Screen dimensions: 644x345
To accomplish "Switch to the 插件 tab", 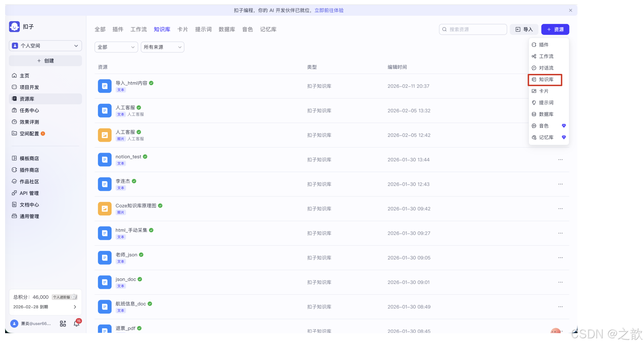I will click(118, 29).
